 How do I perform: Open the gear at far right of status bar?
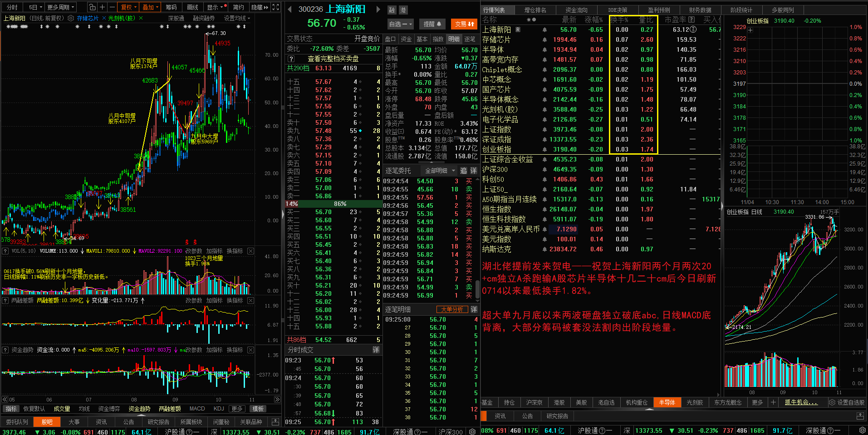tap(863, 430)
